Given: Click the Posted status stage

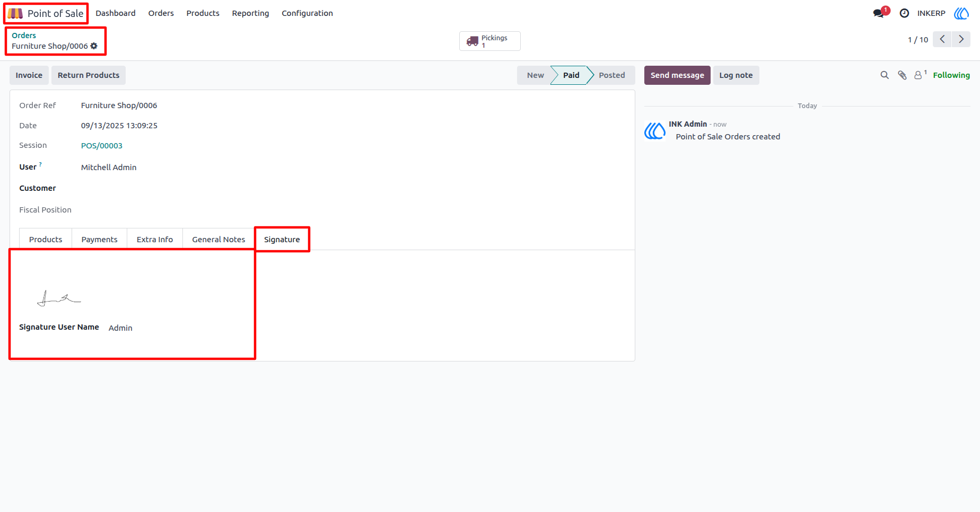Looking at the screenshot, I should point(612,75).
